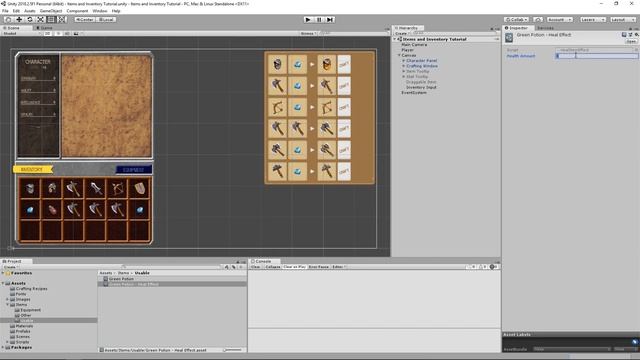Expand Character Panel in Hierarchy

tap(404, 60)
